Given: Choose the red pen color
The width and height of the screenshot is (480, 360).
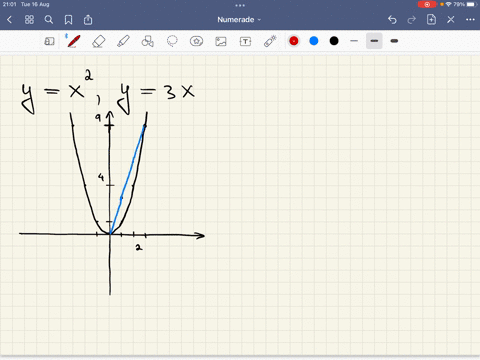Looking at the screenshot, I should click(x=294, y=41).
